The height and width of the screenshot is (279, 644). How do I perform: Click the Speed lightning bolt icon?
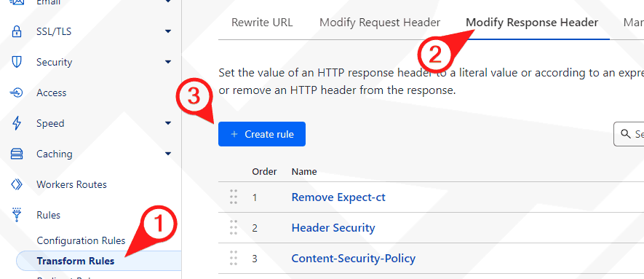tap(17, 123)
